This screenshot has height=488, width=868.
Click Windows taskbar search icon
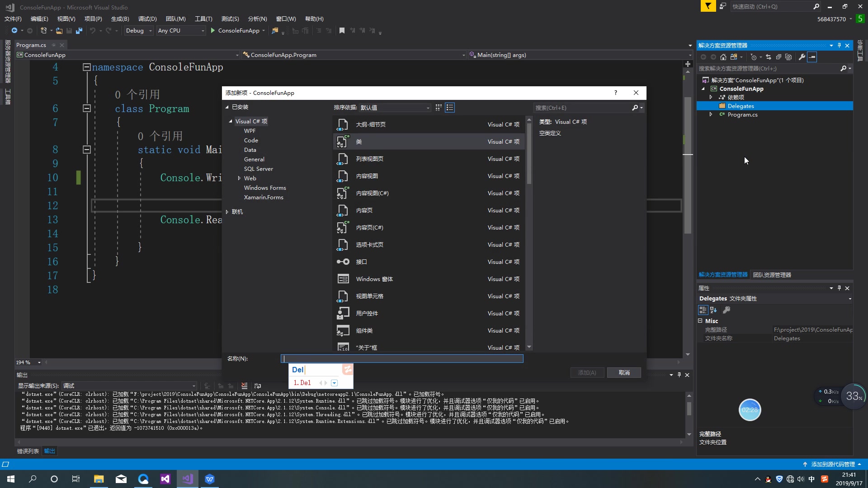coord(33,479)
